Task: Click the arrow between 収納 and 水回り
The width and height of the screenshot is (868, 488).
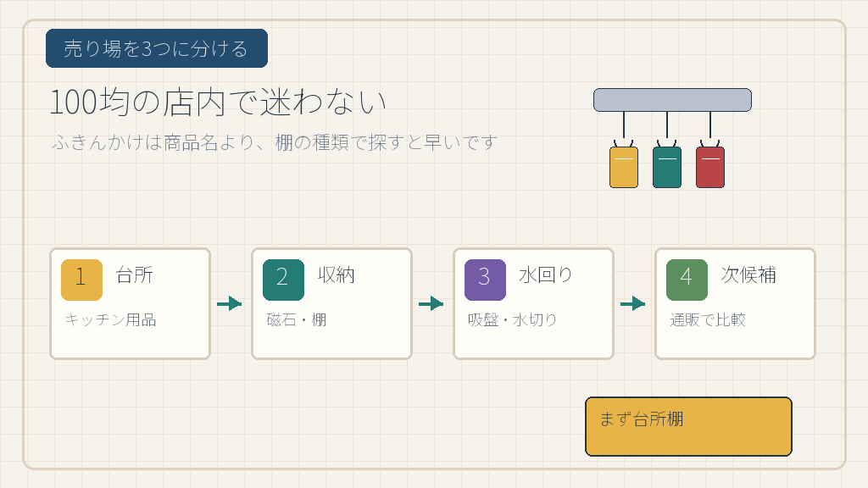Action: click(431, 304)
